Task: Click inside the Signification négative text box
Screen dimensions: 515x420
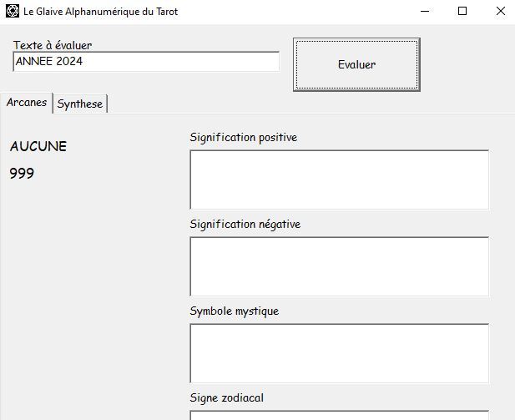Action: [339, 266]
